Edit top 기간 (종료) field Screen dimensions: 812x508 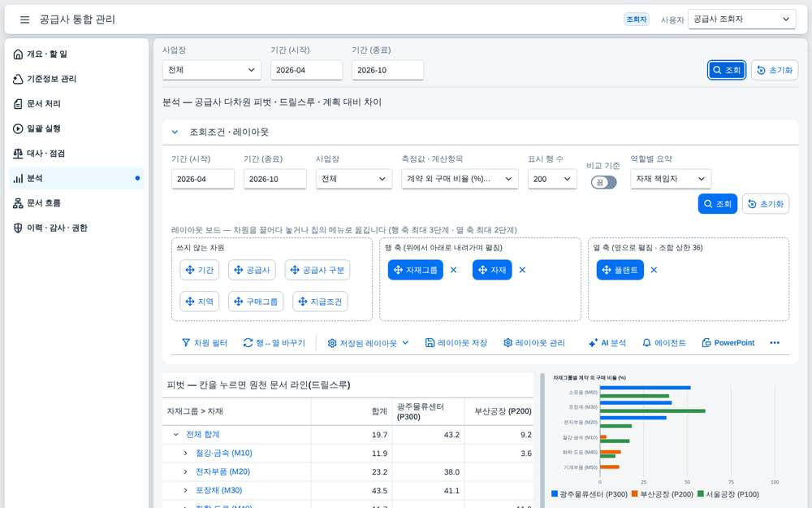pos(387,70)
